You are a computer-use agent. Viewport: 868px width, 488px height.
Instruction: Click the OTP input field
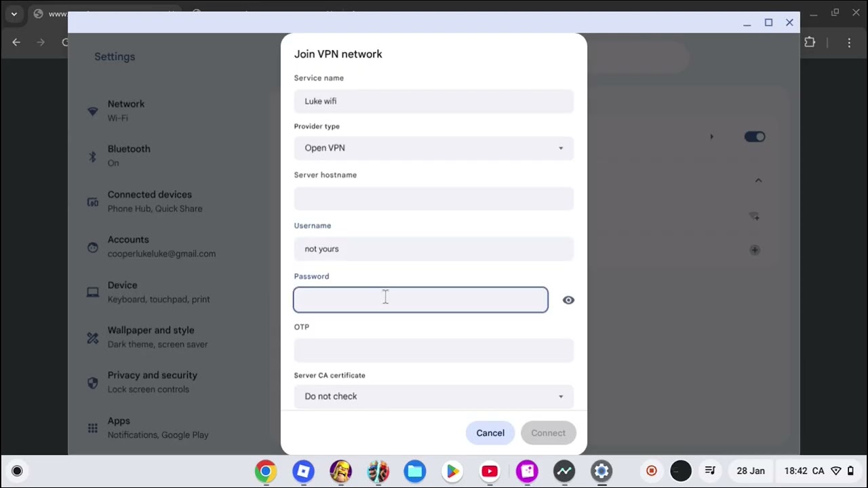pyautogui.click(x=434, y=350)
